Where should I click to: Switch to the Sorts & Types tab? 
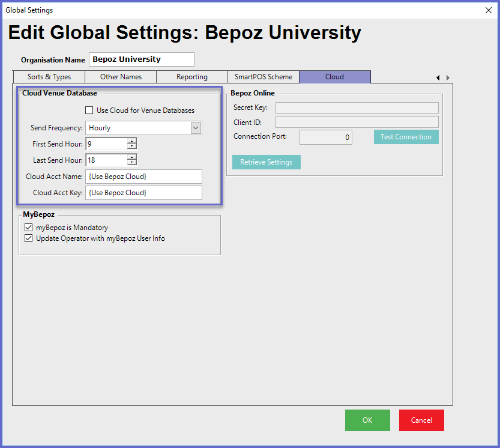pyautogui.click(x=49, y=77)
